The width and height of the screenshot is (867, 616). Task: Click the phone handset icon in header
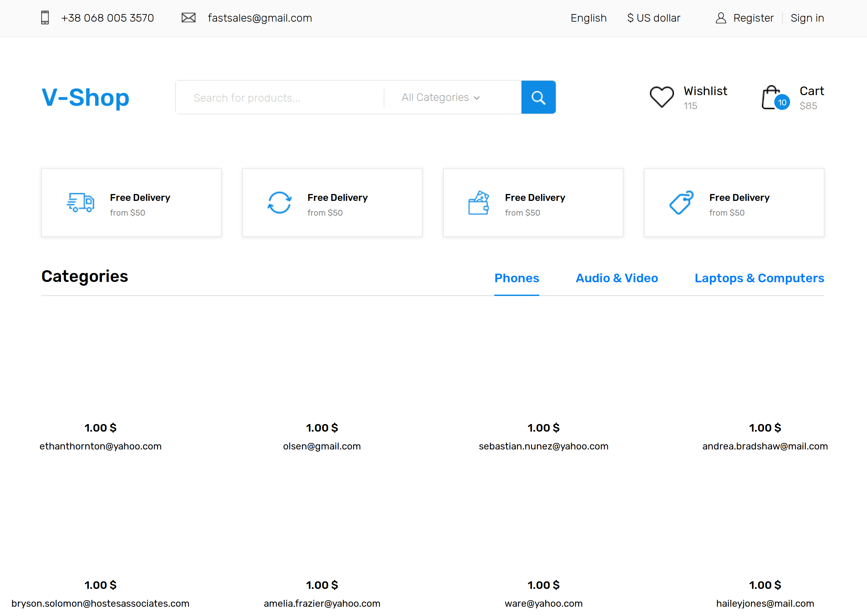click(45, 18)
